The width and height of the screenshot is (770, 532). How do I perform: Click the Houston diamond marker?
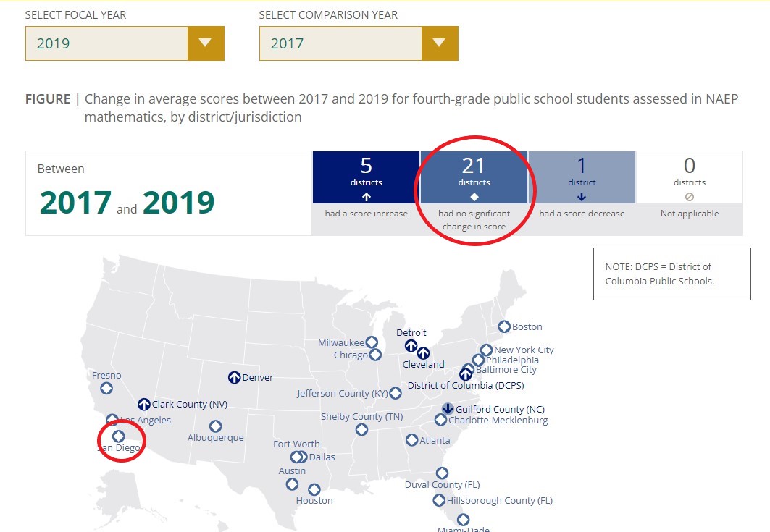click(314, 490)
